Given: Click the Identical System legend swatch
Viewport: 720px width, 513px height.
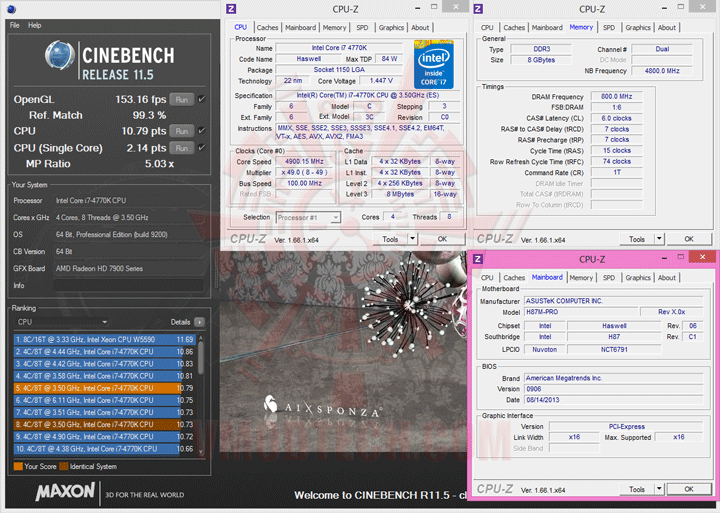Looking at the screenshot, I should (64, 467).
